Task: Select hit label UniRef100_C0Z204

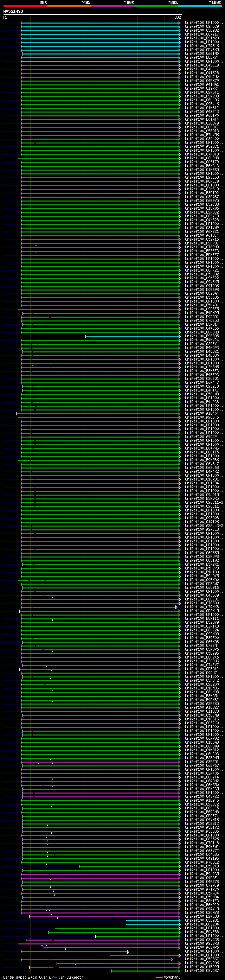Action: pos(202,924)
